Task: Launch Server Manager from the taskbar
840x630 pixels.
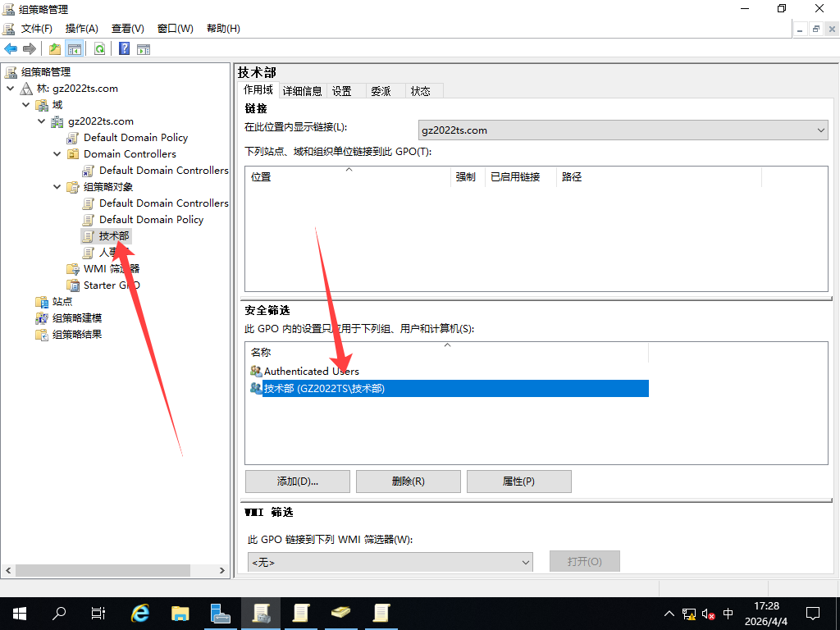Action: pyautogui.click(x=220, y=613)
